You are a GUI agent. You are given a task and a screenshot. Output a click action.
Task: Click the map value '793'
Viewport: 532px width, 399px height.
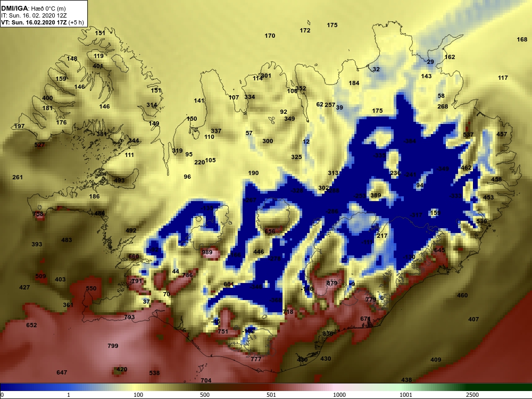(130, 317)
